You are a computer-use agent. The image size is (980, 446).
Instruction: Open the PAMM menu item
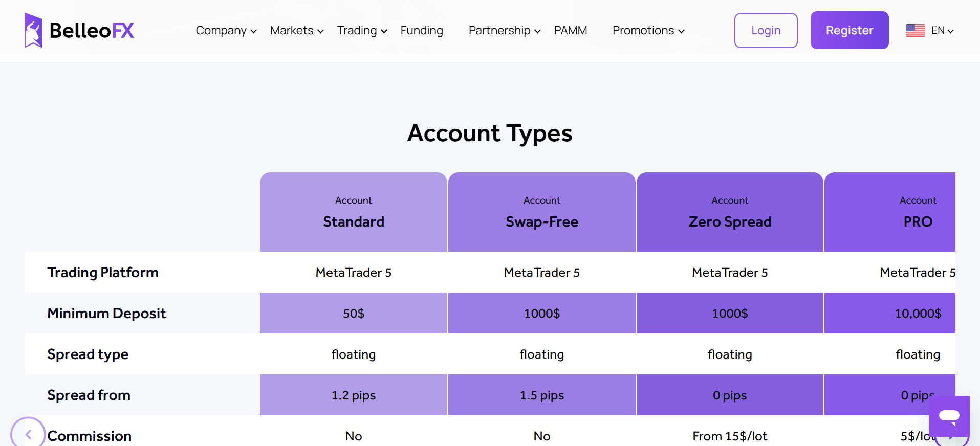tap(570, 31)
